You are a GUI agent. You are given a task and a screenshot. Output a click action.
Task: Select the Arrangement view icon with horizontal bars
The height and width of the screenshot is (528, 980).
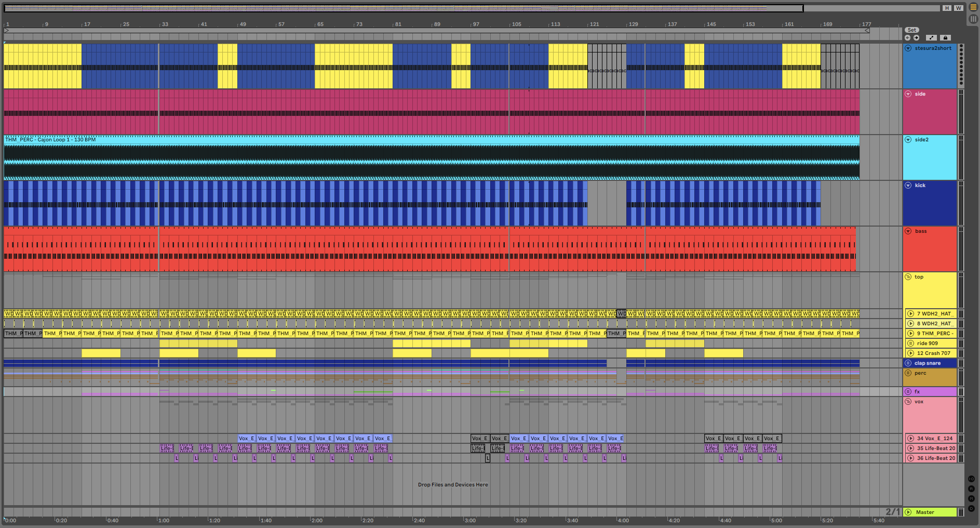point(973,7)
